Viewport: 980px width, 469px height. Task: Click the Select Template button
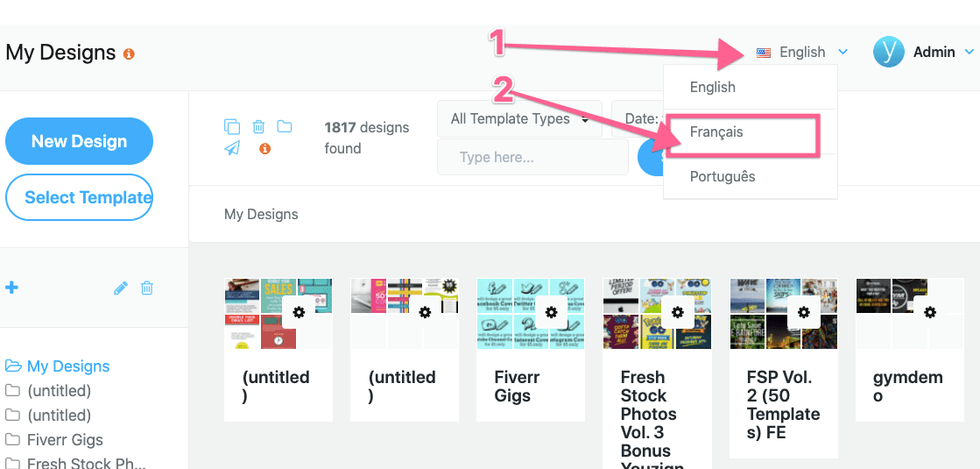(79, 197)
